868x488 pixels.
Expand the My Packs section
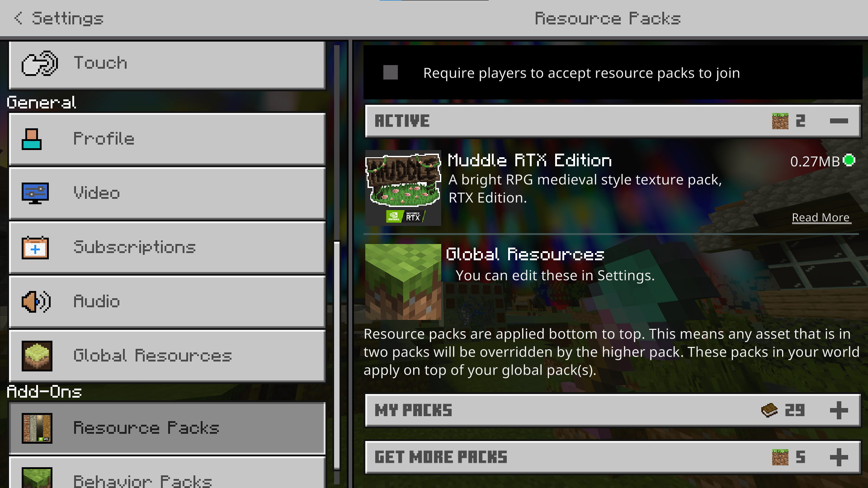pyautogui.click(x=839, y=410)
